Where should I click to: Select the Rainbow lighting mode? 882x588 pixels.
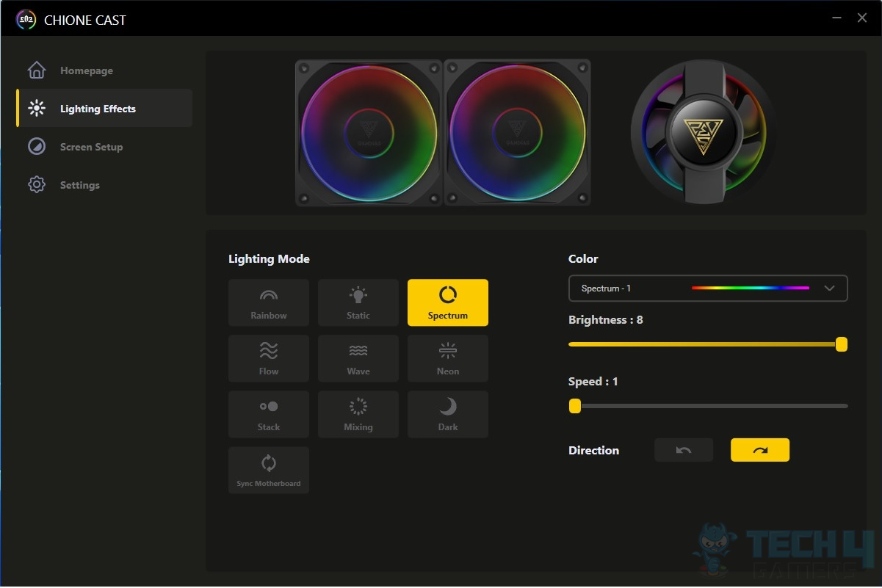(269, 302)
